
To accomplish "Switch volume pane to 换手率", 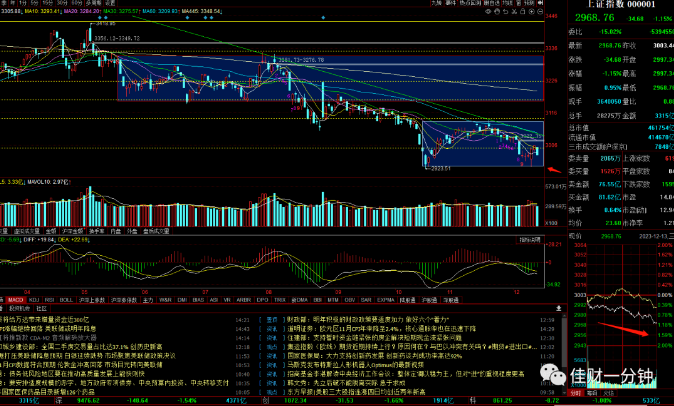I will [97, 231].
